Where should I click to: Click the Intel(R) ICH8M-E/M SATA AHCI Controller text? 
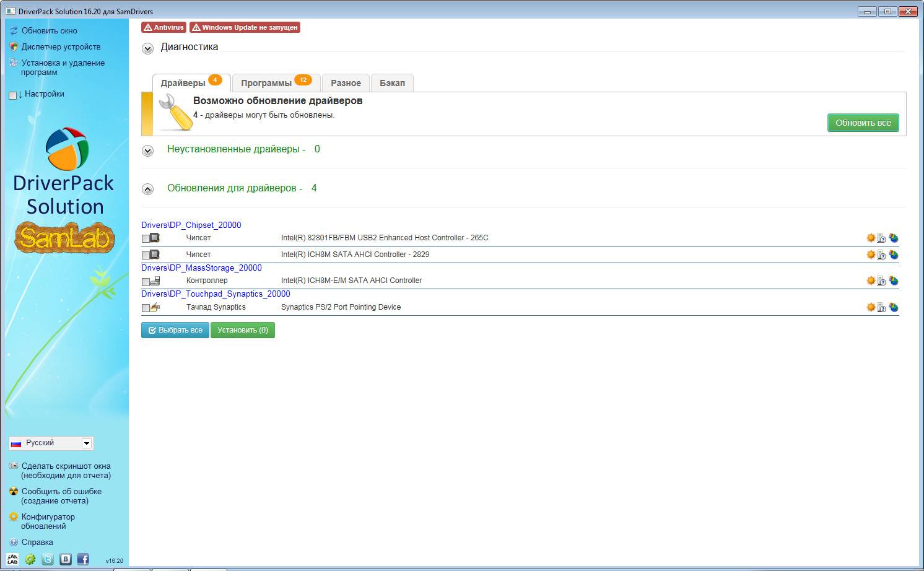coord(351,281)
